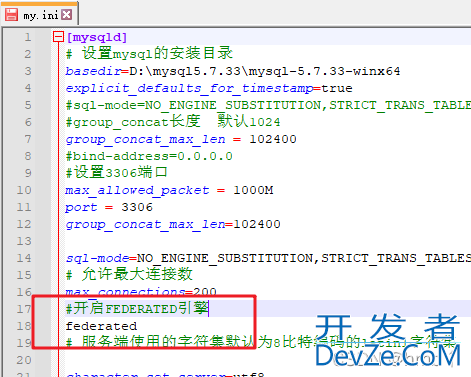This screenshot has height=377, width=471.
Task: Click line number 20 in the margin
Action: (x=24, y=360)
